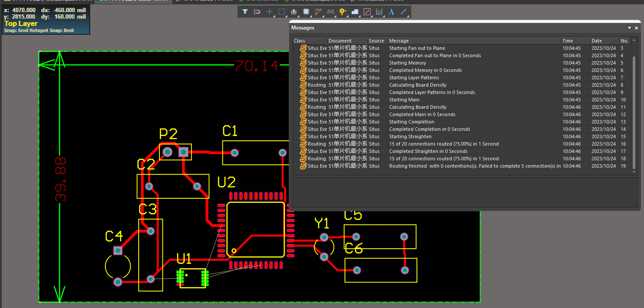Click the P2 designator label
The height and width of the screenshot is (308, 644).
coord(168,134)
